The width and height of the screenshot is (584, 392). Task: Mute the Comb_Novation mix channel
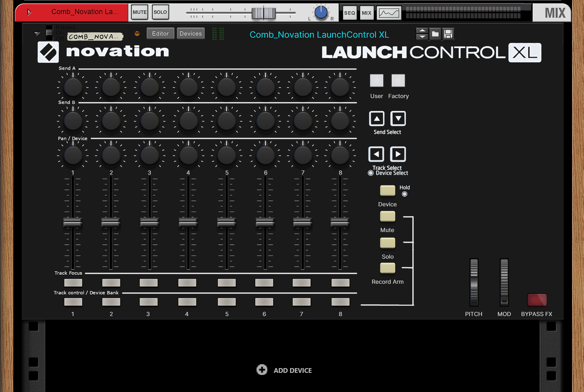point(139,12)
